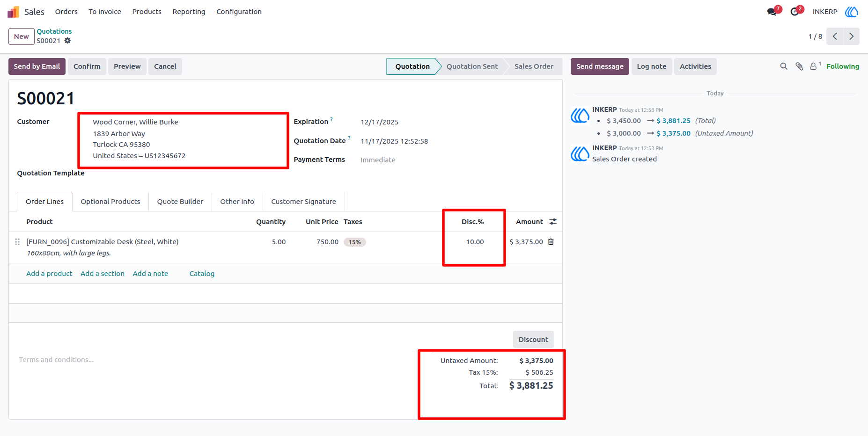Click the INKERP user avatar icon
Screen dimensions: 868x436
click(852, 12)
